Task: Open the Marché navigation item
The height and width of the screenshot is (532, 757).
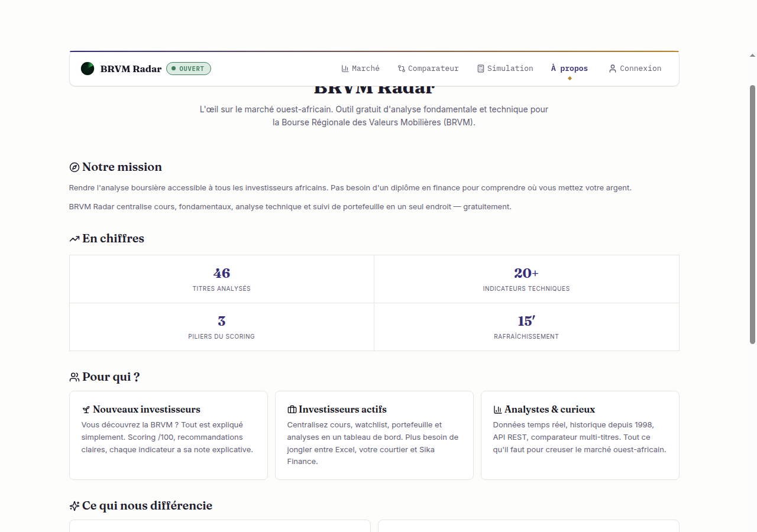Action: point(361,69)
